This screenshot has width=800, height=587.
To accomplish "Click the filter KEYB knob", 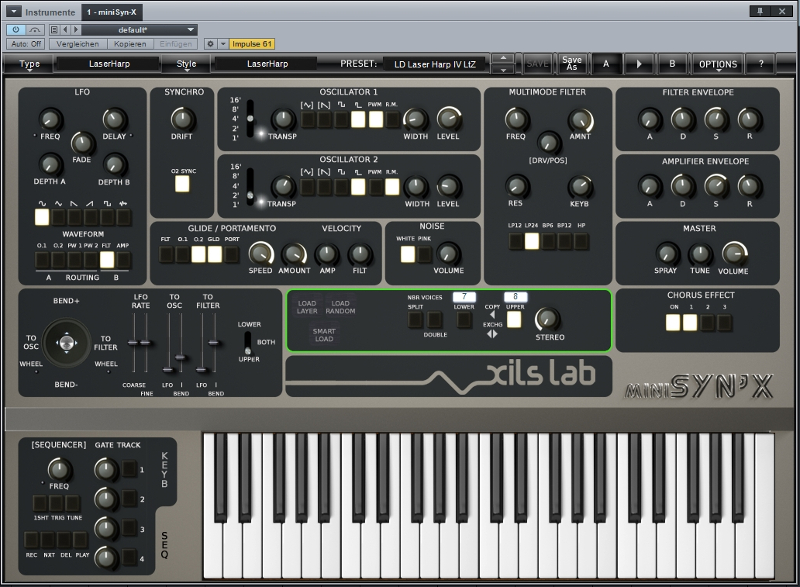I will 580,187.
